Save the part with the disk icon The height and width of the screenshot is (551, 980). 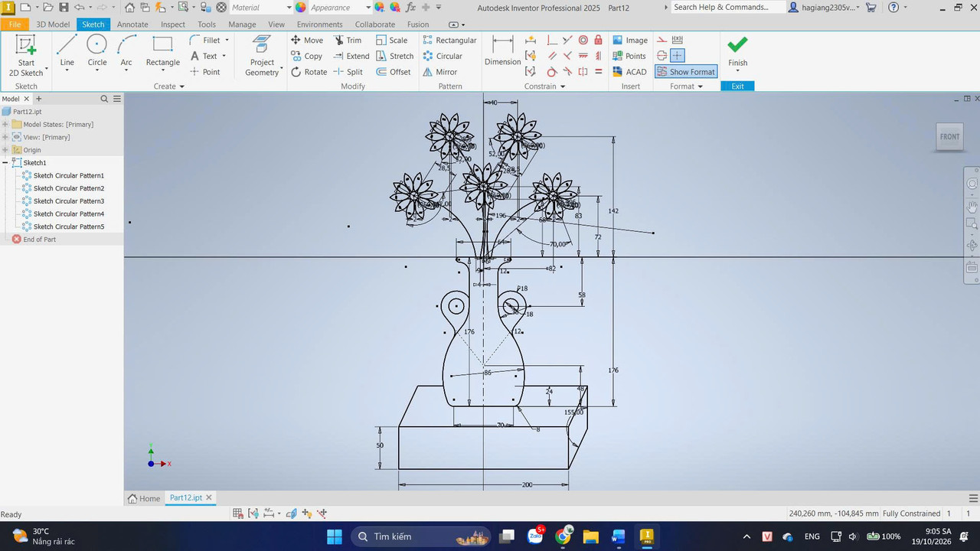point(64,8)
